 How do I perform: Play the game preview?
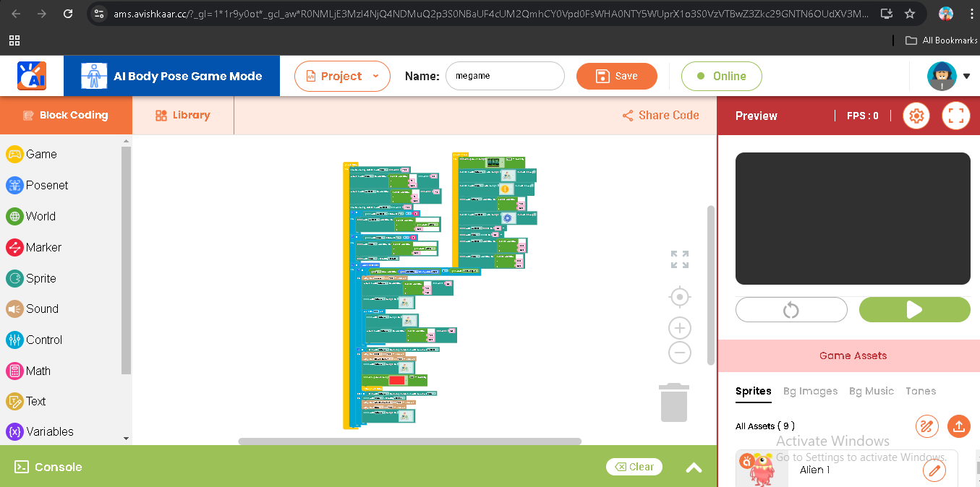pos(915,310)
